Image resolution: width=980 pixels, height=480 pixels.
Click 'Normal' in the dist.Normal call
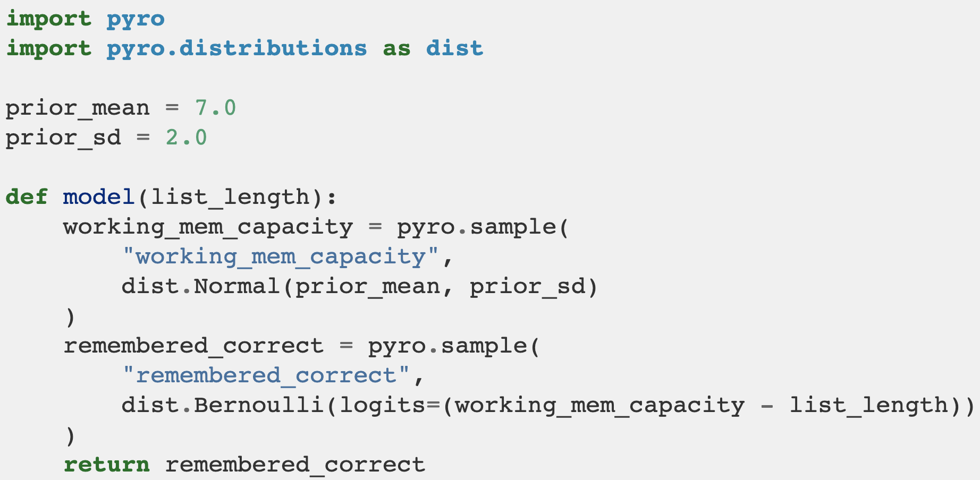coord(236,287)
